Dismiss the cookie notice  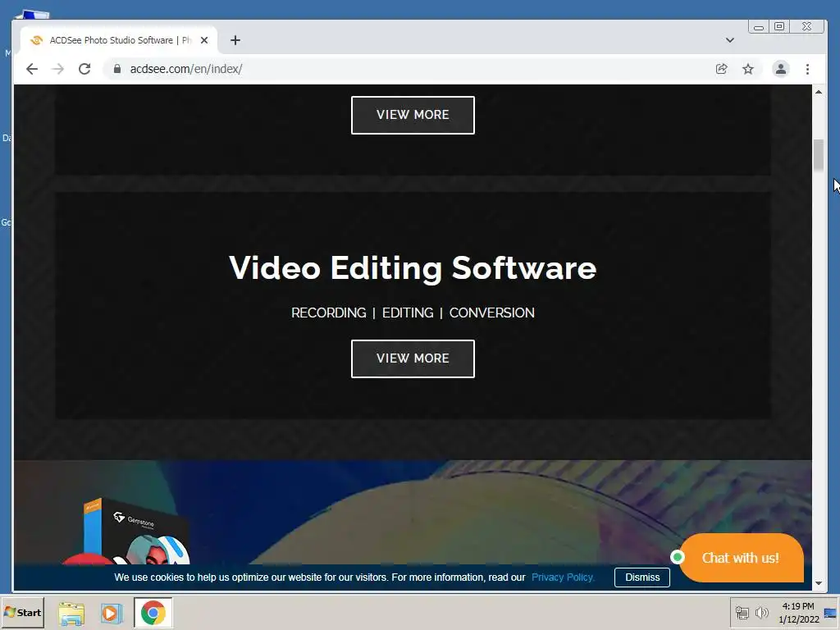(641, 577)
